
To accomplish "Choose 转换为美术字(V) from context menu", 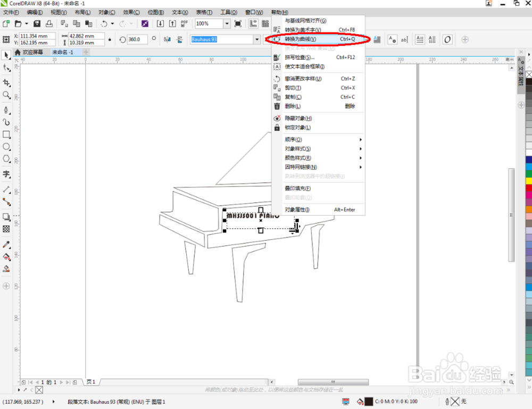I will click(x=319, y=30).
